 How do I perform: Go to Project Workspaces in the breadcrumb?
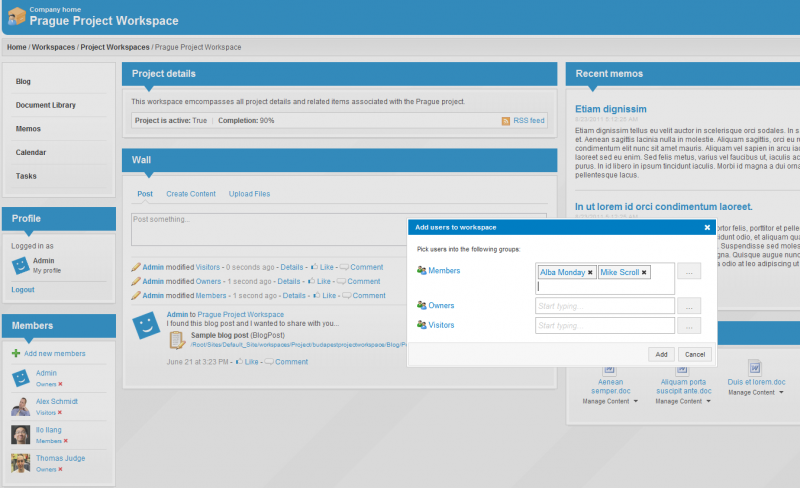(x=115, y=47)
